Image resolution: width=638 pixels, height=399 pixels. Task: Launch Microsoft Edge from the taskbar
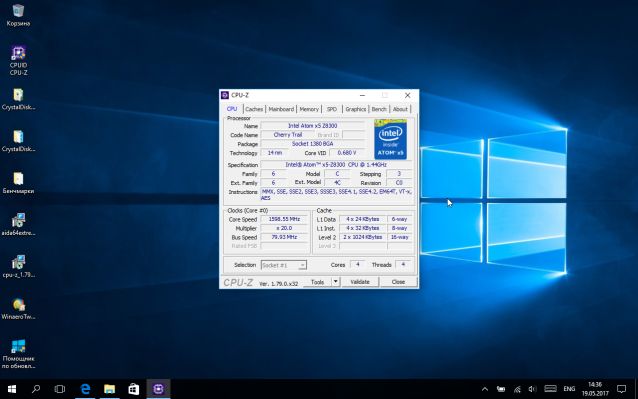[x=85, y=389]
